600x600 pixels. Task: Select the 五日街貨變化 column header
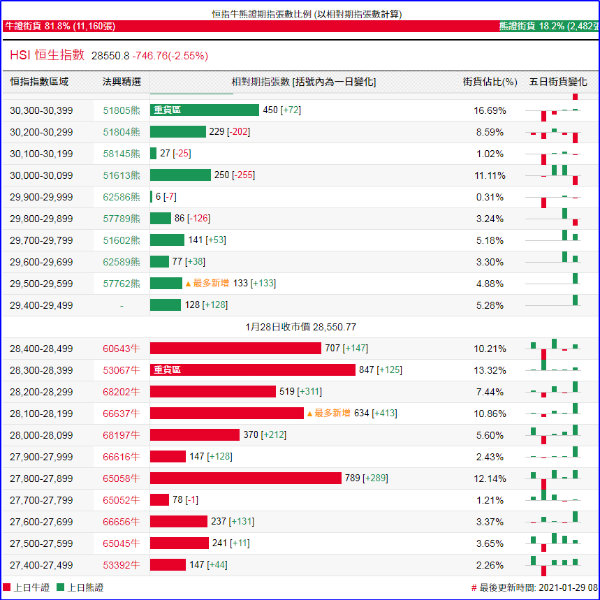point(558,82)
